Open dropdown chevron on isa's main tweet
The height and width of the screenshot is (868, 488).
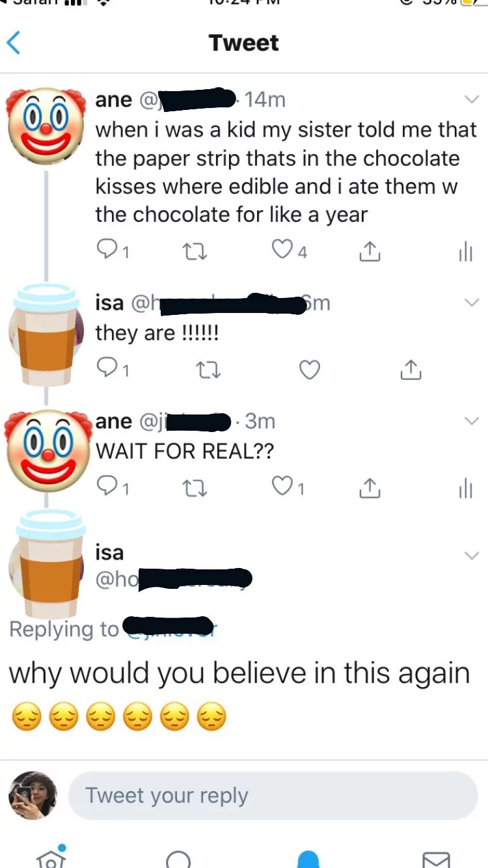coord(470,555)
